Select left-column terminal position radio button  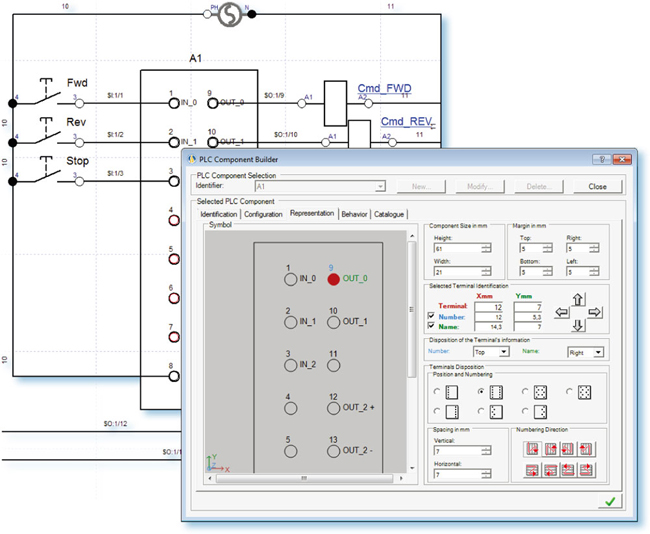(x=437, y=391)
